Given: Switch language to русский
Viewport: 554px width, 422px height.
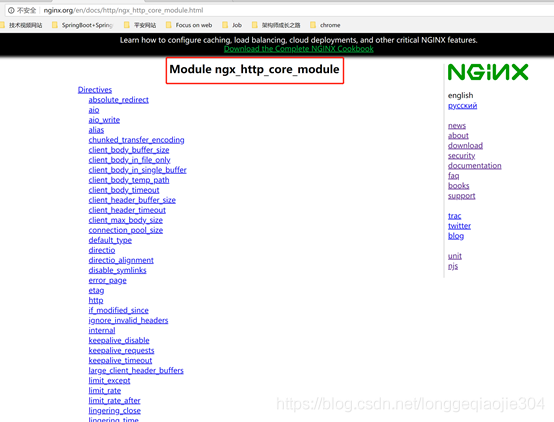Looking at the screenshot, I should [x=462, y=106].
